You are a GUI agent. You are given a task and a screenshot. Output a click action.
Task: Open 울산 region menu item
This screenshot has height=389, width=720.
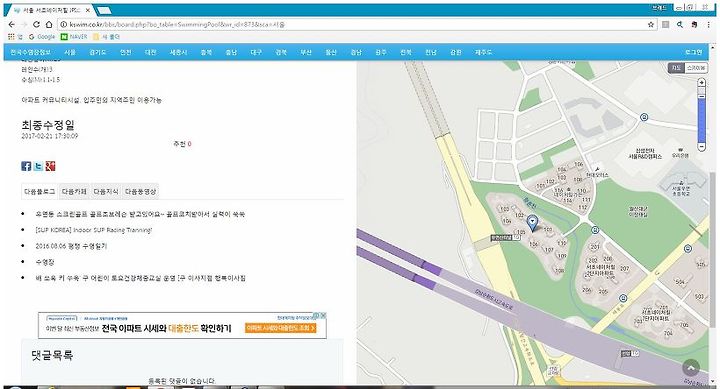tap(331, 52)
